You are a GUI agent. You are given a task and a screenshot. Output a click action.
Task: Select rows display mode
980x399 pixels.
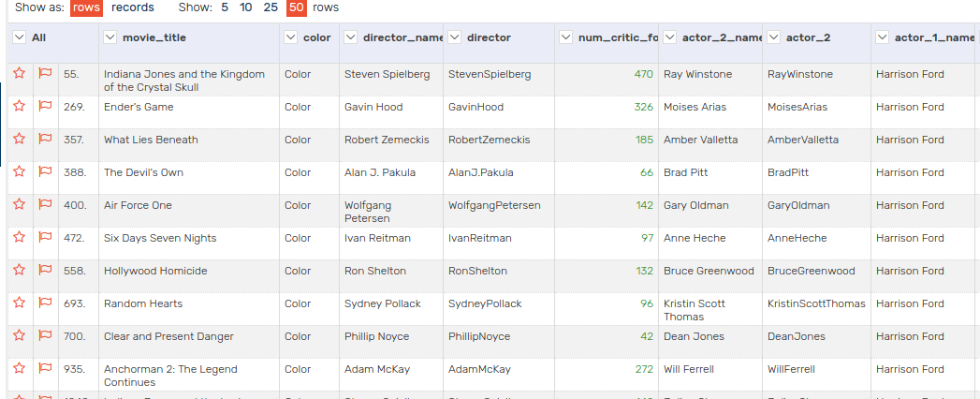[x=86, y=7]
